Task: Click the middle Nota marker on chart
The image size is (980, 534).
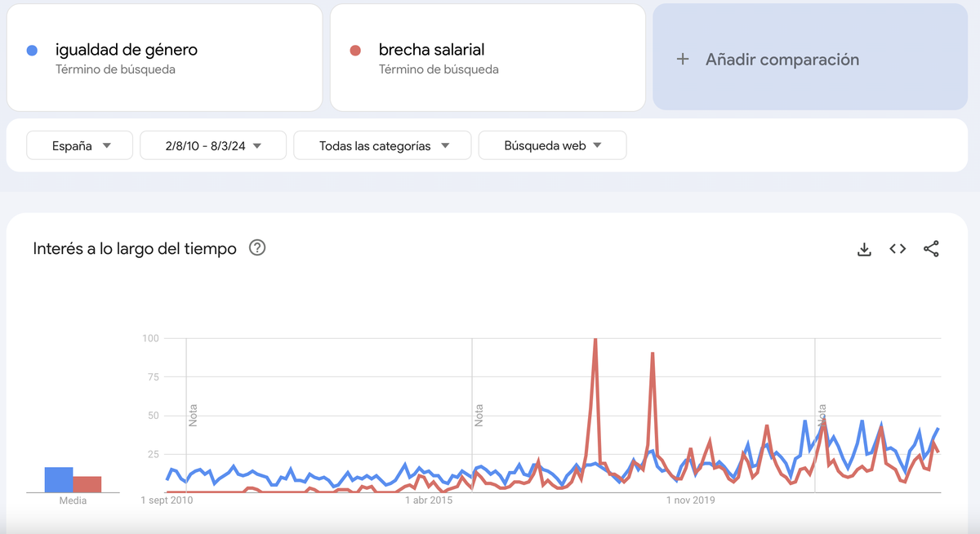Action: point(479,415)
